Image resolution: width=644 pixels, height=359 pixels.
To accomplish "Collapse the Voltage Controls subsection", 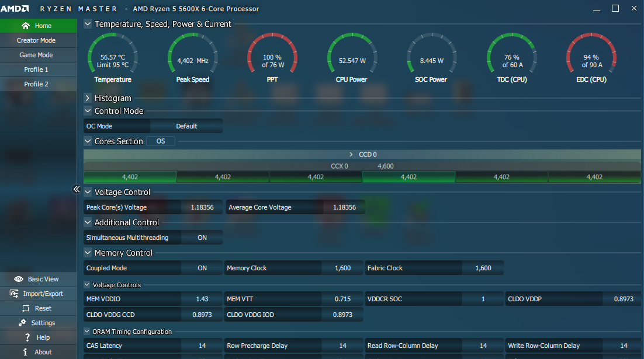I will pos(86,285).
